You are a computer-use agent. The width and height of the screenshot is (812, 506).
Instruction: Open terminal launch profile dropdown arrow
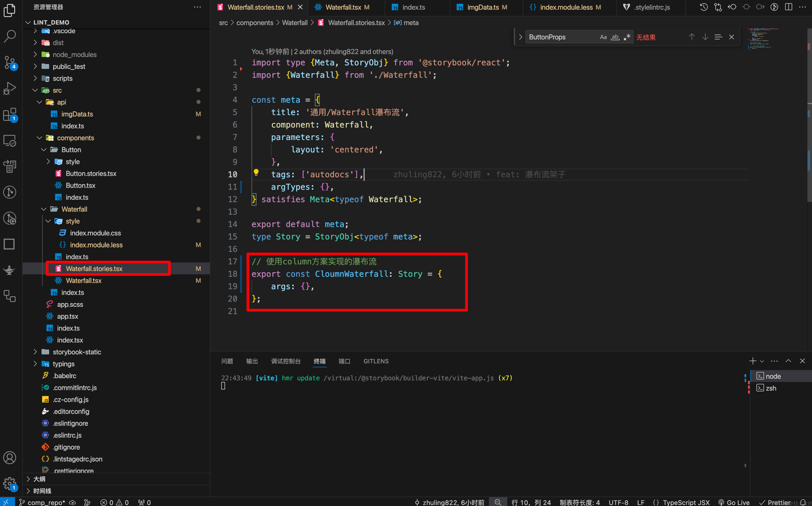(x=762, y=361)
